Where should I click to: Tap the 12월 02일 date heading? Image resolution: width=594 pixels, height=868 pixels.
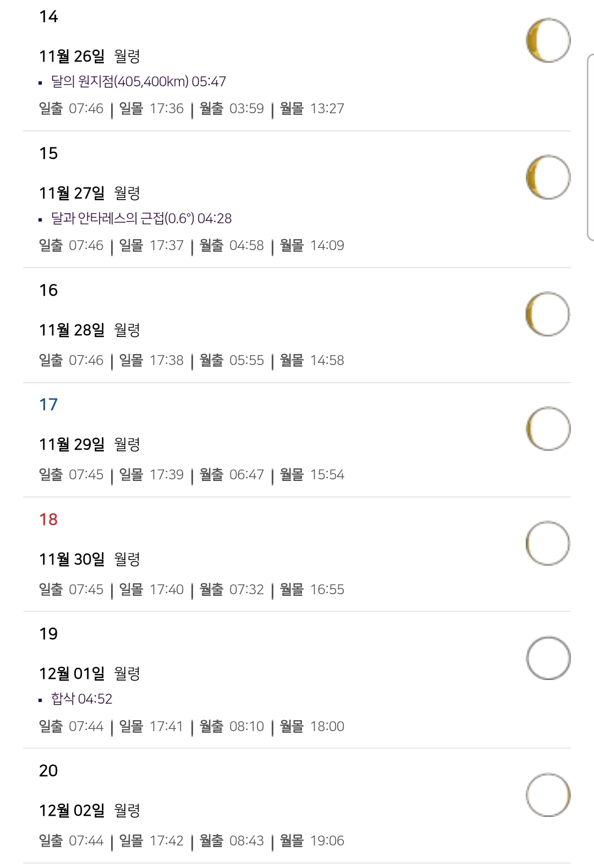point(71,810)
